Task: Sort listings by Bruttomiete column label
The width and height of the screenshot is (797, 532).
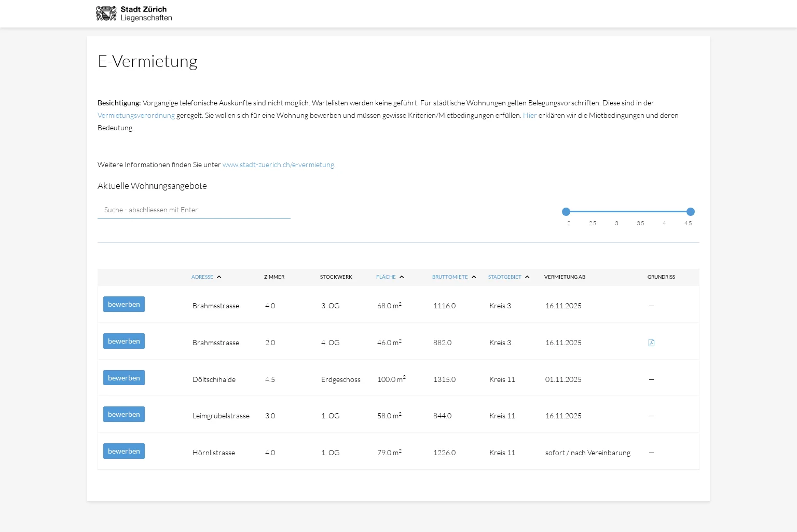Action: point(449,277)
